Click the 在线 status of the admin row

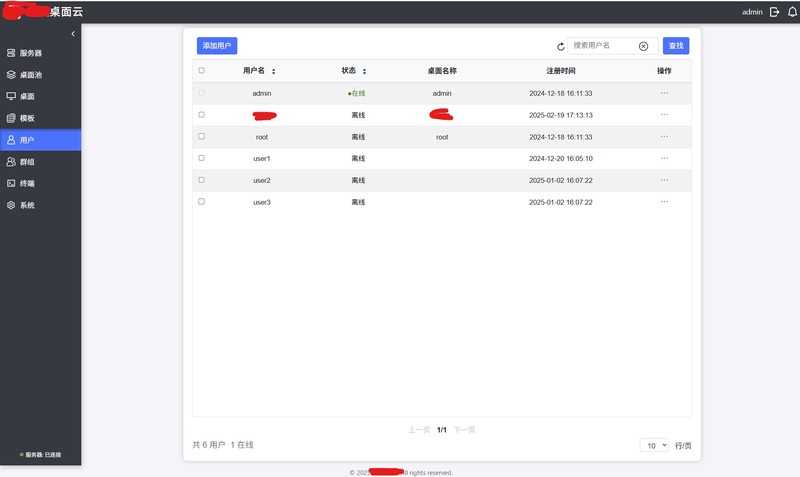click(x=357, y=93)
